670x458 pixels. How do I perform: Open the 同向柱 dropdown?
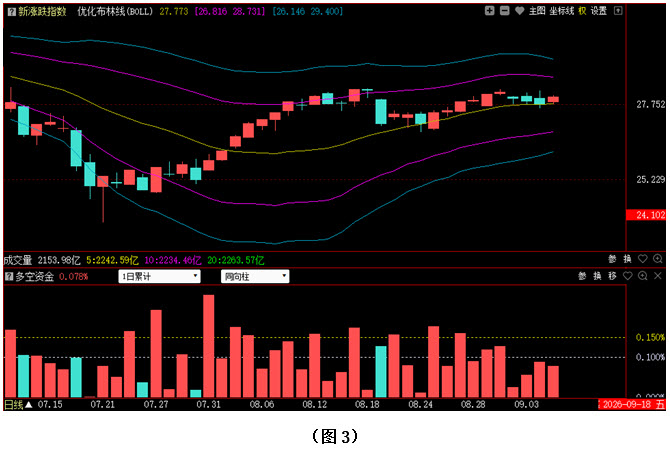coord(255,276)
